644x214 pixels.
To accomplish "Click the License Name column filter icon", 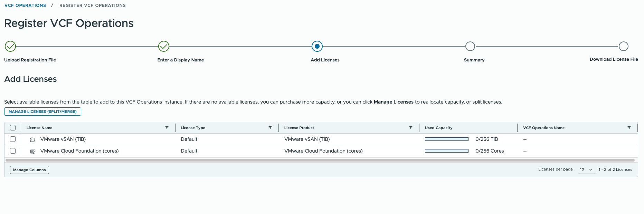I will click(167, 128).
